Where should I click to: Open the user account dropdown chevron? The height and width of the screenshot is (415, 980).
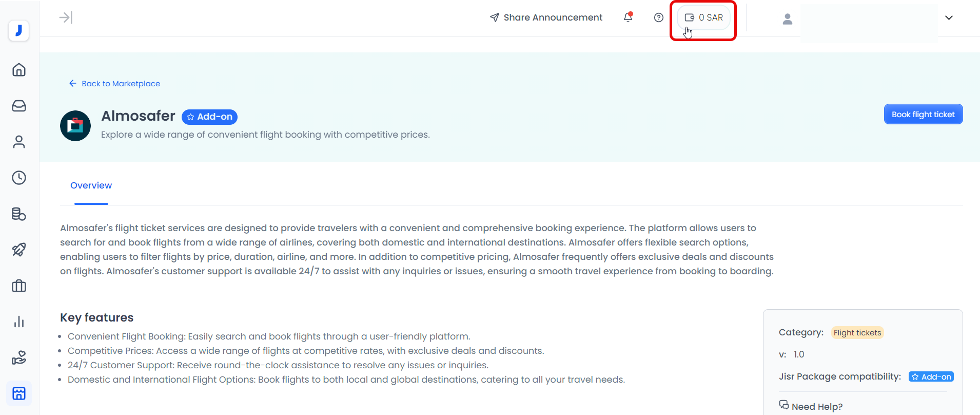[949, 17]
